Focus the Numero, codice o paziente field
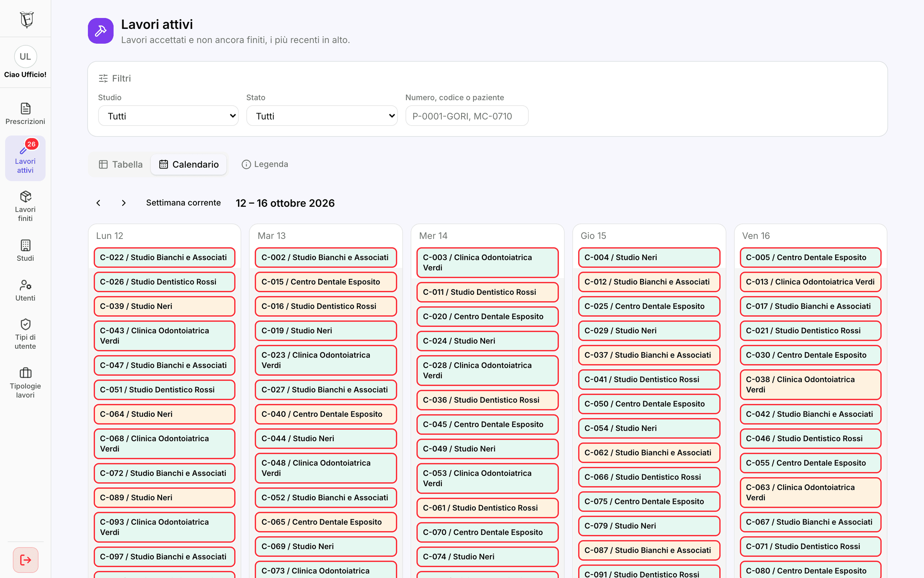 467,116
